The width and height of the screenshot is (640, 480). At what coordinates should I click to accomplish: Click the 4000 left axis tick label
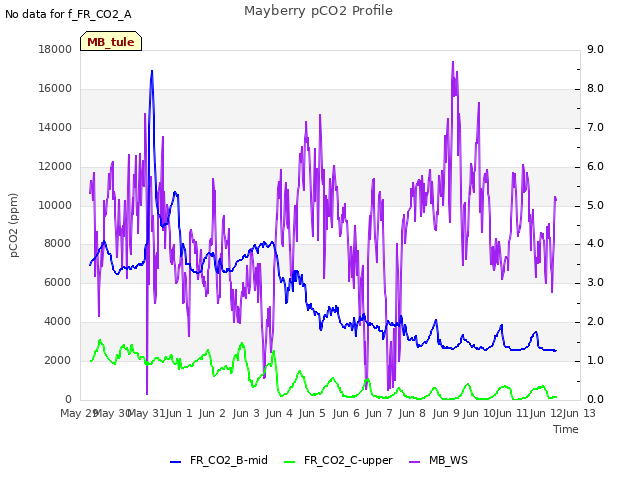(x=58, y=321)
